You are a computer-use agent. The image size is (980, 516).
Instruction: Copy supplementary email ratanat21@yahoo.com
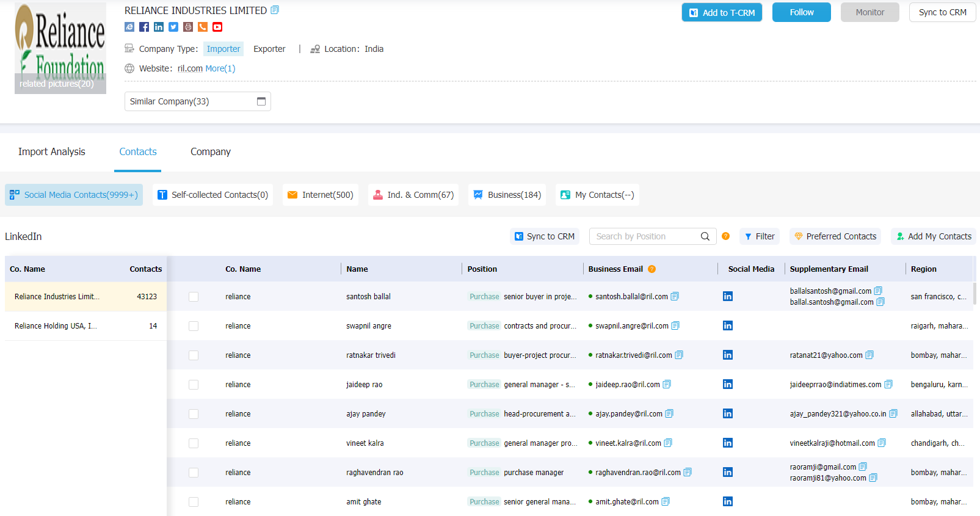click(x=869, y=355)
